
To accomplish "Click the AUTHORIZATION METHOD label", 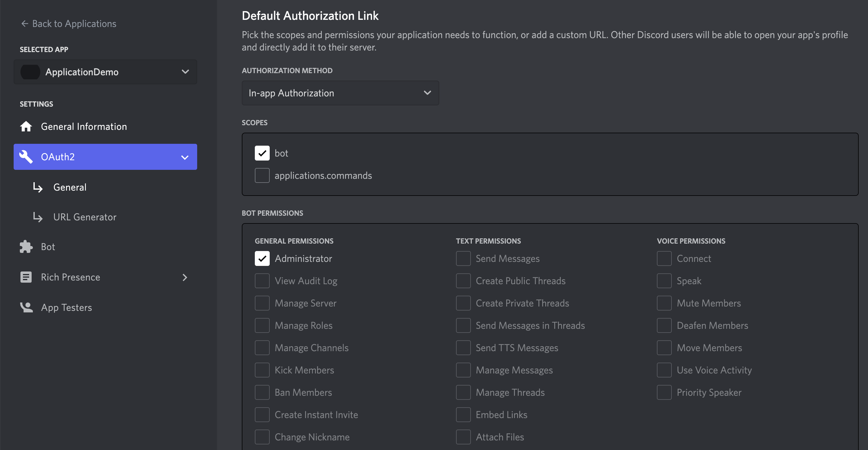I will click(287, 71).
